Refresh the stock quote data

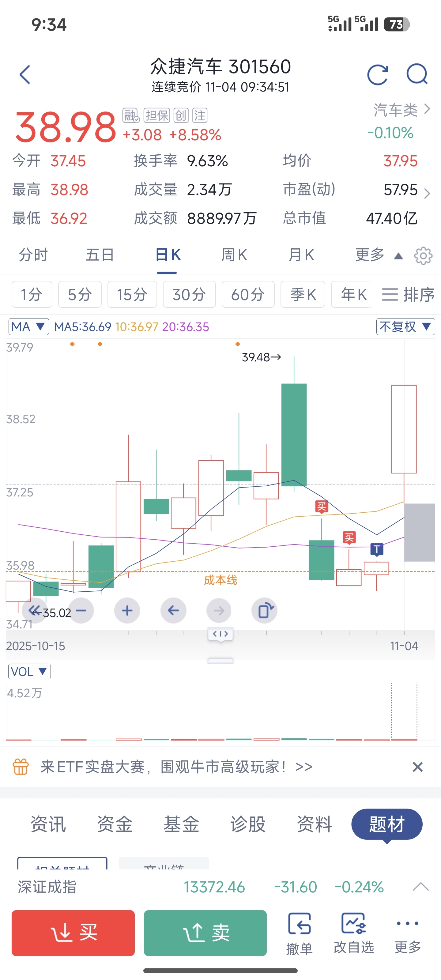(x=378, y=74)
